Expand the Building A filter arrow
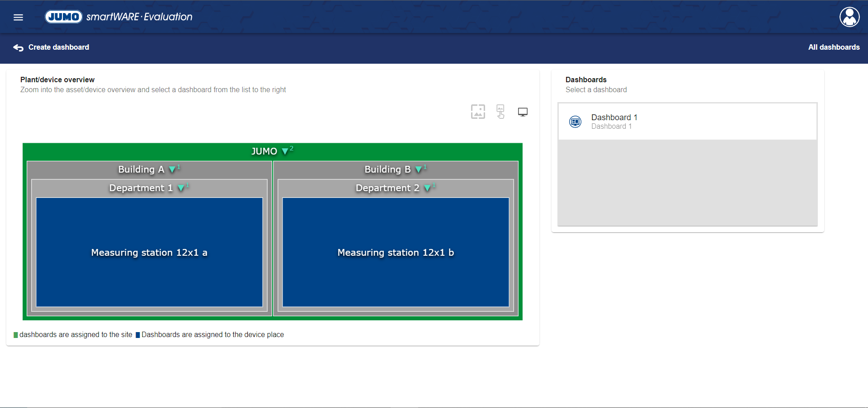868x408 pixels. pos(172,169)
